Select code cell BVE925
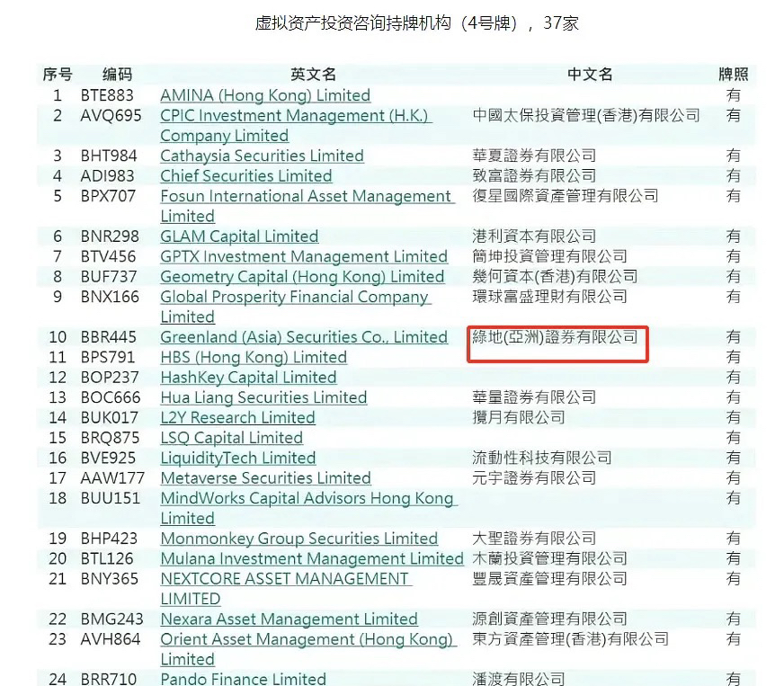 (108, 458)
